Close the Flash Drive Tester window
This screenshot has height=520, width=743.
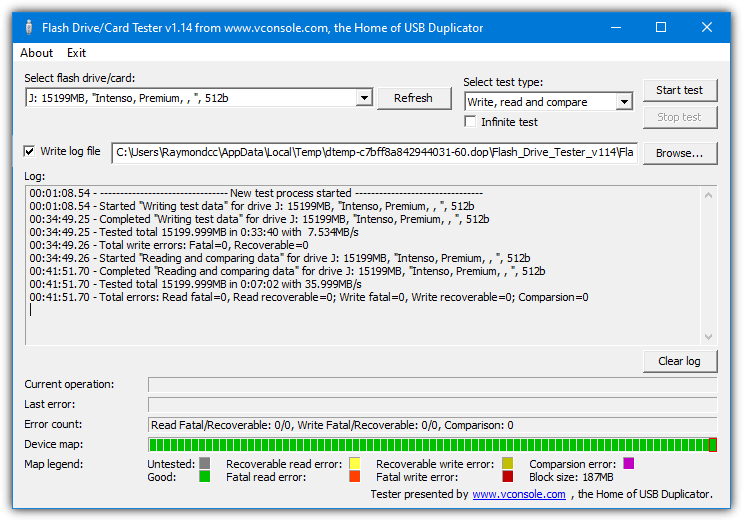[x=707, y=27]
